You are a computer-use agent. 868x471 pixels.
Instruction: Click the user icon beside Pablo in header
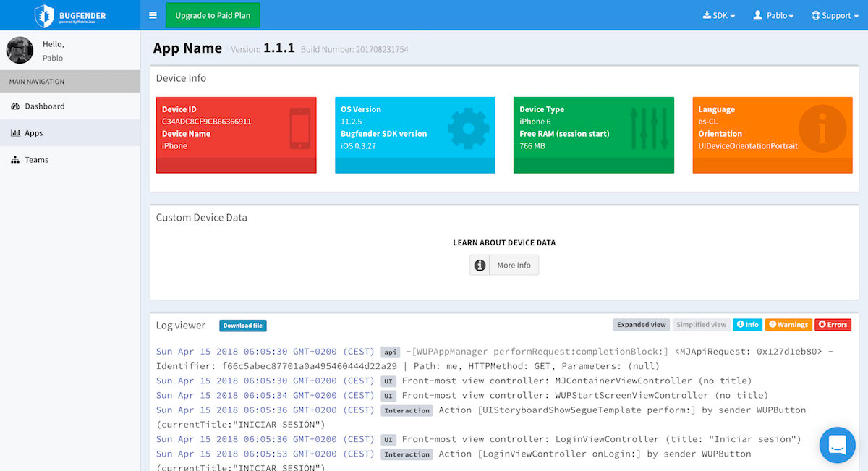coord(758,15)
